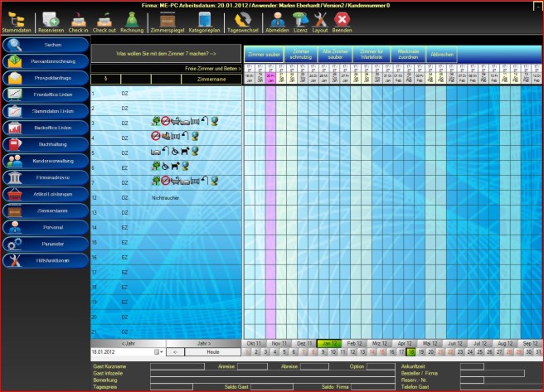Open the Lizenz dialog
The height and width of the screenshot is (392, 544).
coord(300,22)
